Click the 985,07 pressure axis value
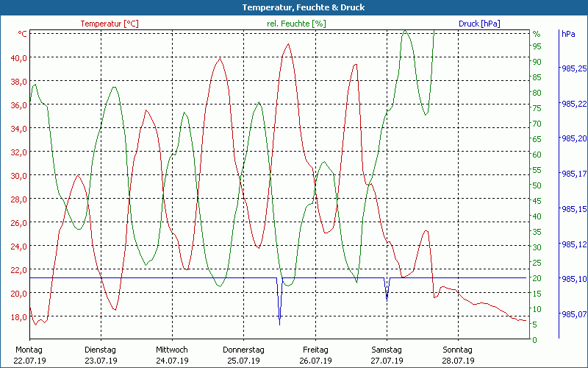588x368 pixels. 573,315
